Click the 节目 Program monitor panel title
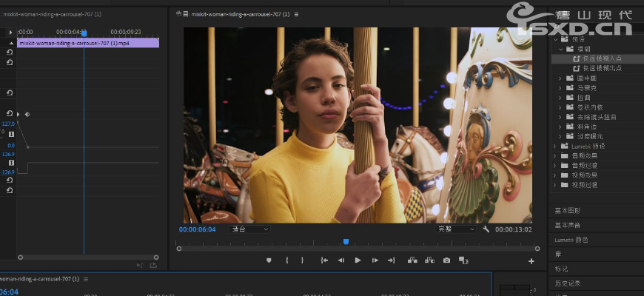 [232, 14]
